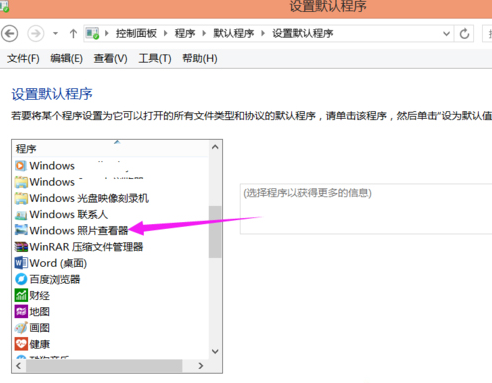The height and width of the screenshot is (383, 492).
Task: Select Windows 照片查看器 in the program list
Action: (x=79, y=231)
